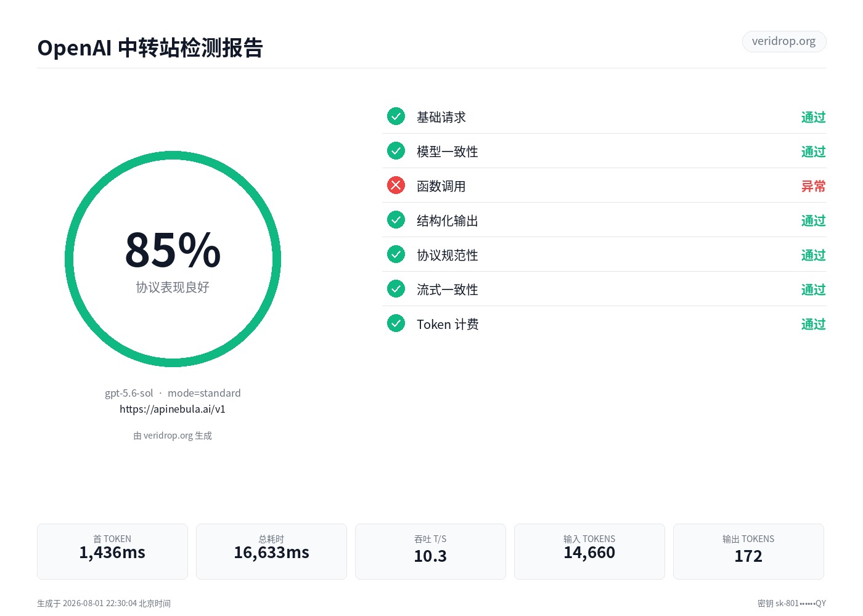Click the green check icon for 流式一致性
This screenshot has width=863, height=616.
(396, 289)
